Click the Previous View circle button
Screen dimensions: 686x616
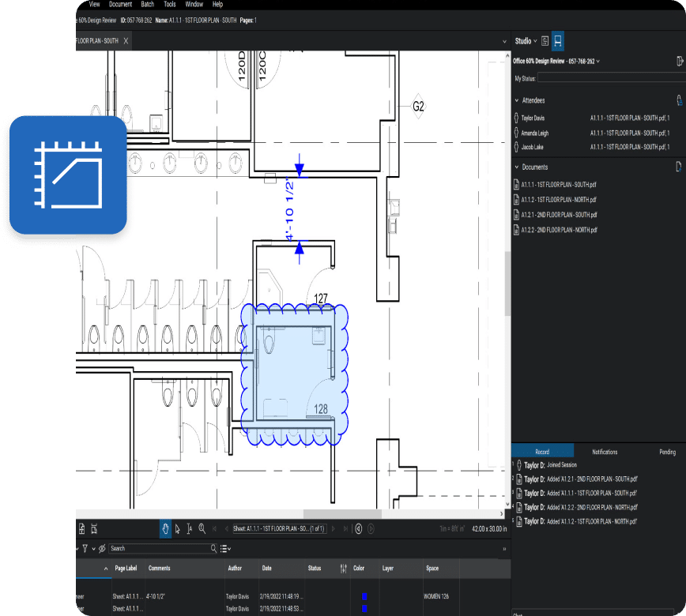[x=359, y=529]
